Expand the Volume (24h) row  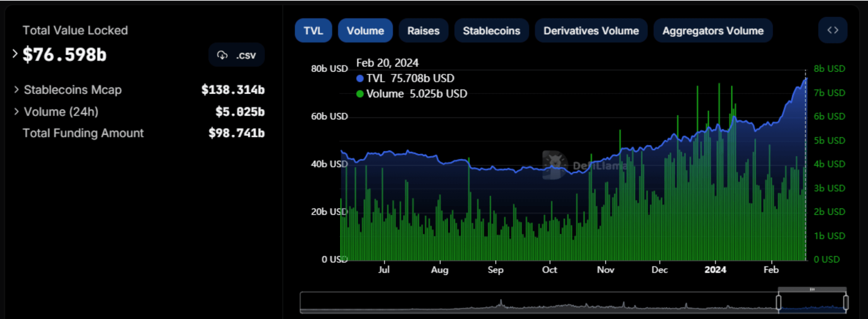(16, 111)
